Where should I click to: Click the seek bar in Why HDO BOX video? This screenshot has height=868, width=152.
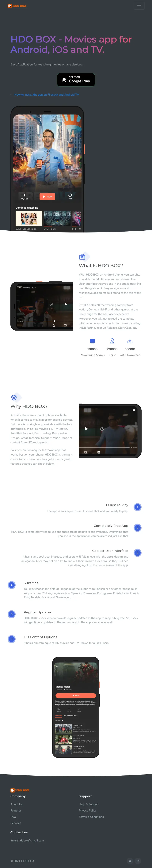pos(104,448)
